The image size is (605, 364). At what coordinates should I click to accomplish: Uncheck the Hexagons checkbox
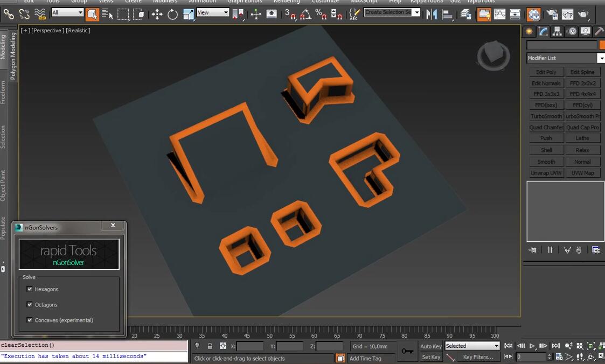30,289
